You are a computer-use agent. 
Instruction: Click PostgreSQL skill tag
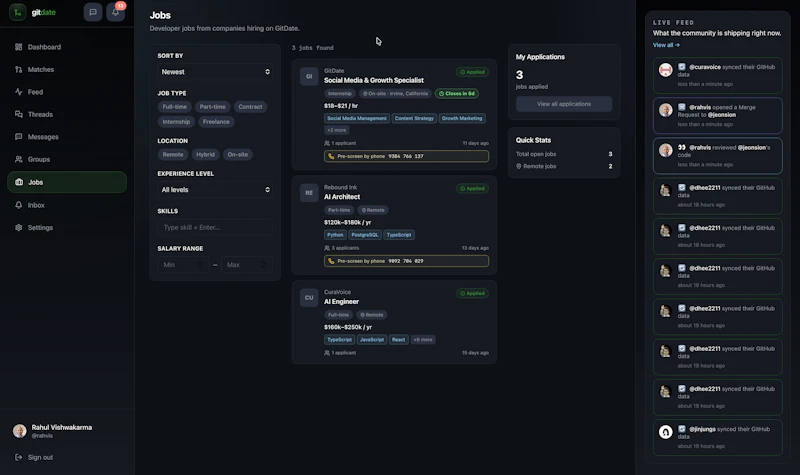click(x=365, y=235)
